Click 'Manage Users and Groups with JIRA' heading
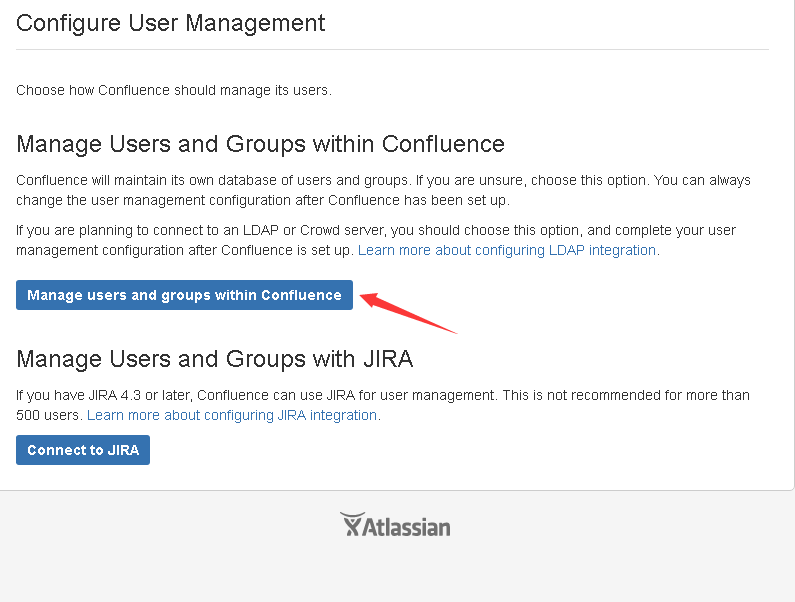 point(214,359)
